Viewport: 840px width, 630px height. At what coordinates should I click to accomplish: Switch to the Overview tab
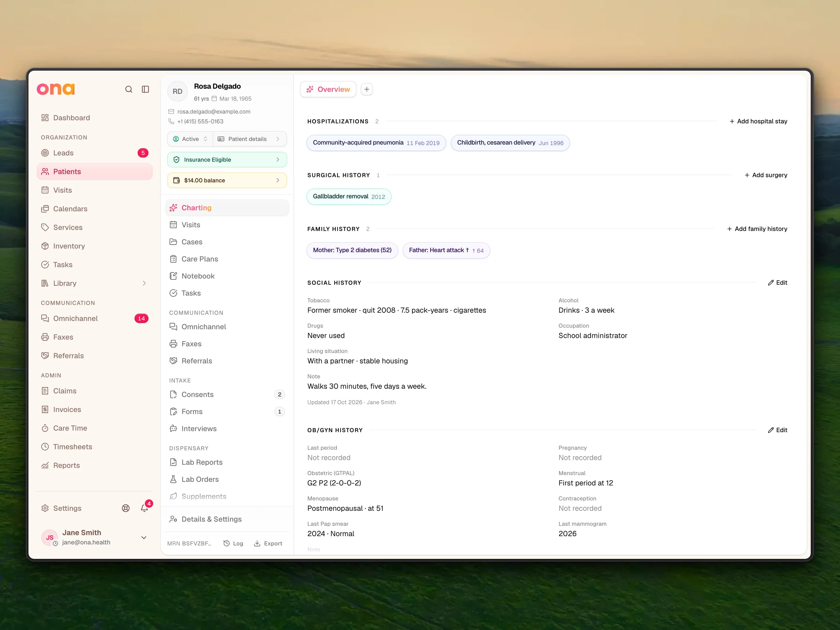click(328, 89)
